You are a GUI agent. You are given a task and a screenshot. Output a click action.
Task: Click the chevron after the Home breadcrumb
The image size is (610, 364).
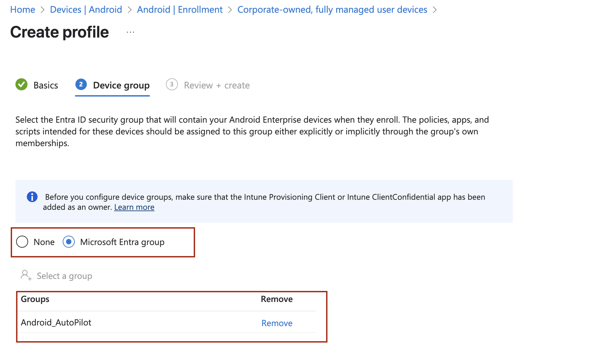pos(43,10)
